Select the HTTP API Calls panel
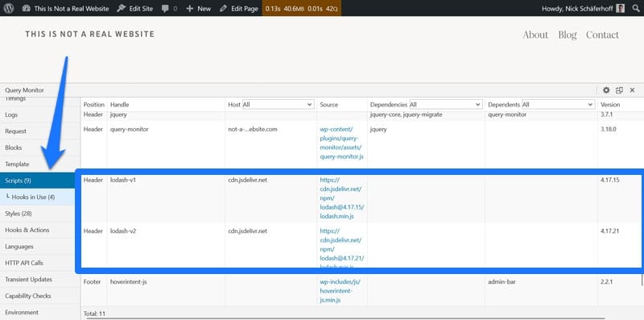644x320 pixels. tap(37, 263)
